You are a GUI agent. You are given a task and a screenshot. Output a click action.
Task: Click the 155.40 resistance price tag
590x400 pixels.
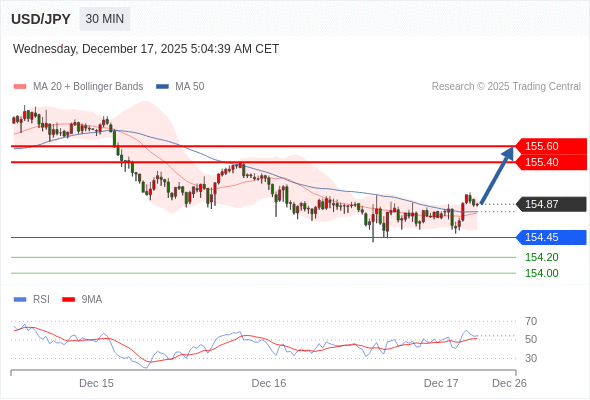[x=551, y=162]
